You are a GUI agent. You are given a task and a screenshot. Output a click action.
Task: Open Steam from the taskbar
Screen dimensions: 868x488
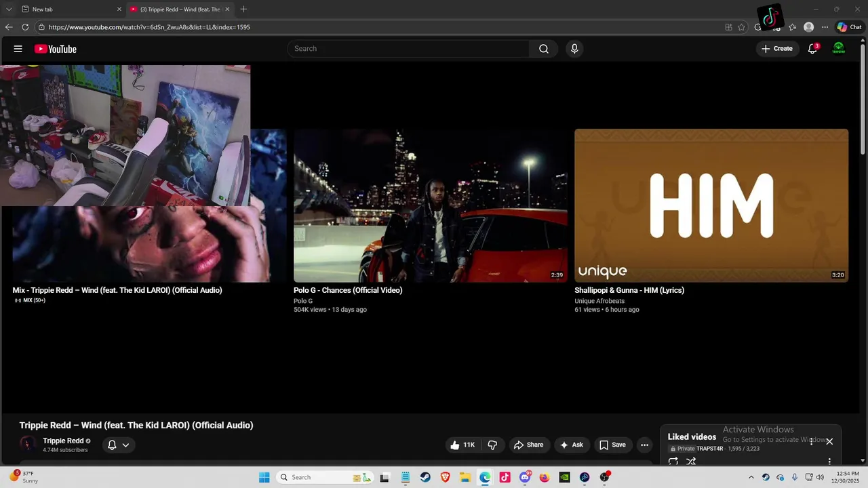pos(425,477)
